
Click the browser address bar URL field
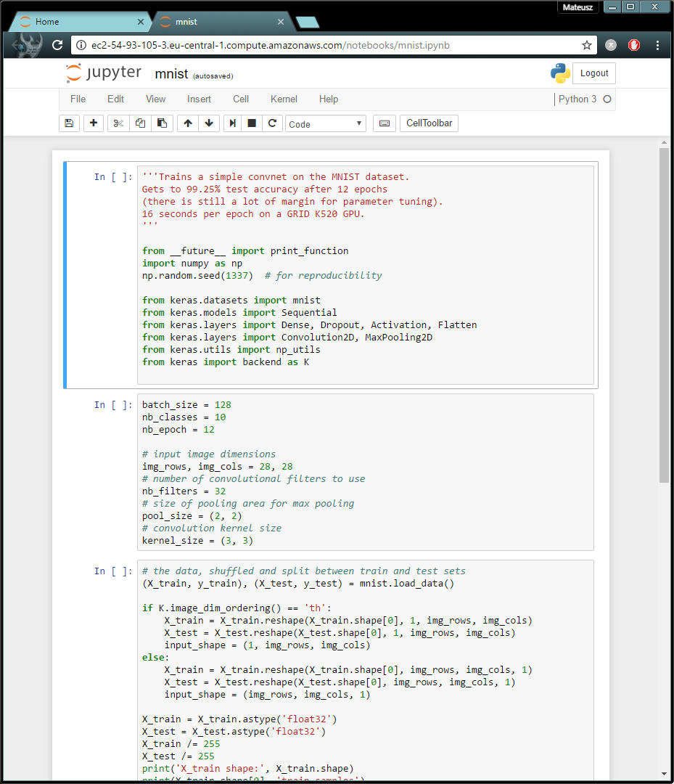point(326,45)
